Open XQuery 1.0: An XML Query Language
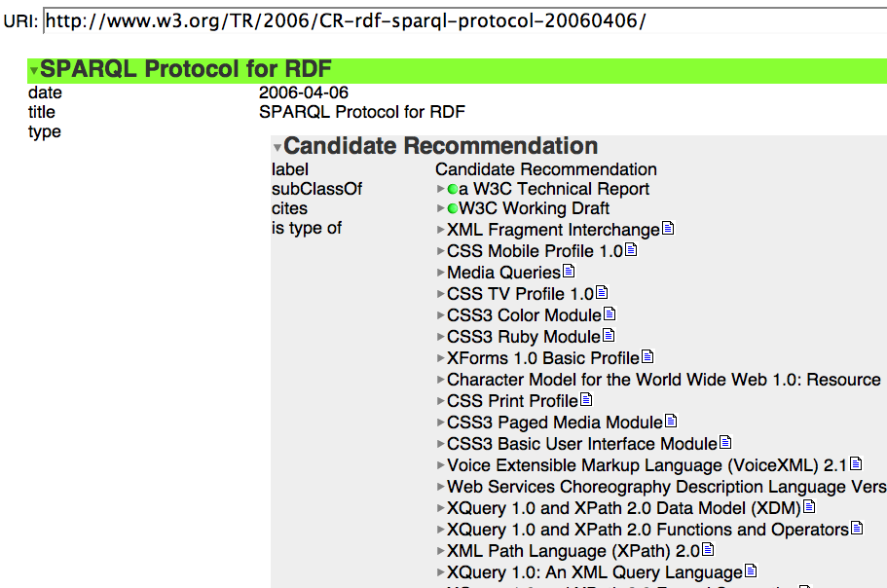The height and width of the screenshot is (588, 887). pos(594,572)
